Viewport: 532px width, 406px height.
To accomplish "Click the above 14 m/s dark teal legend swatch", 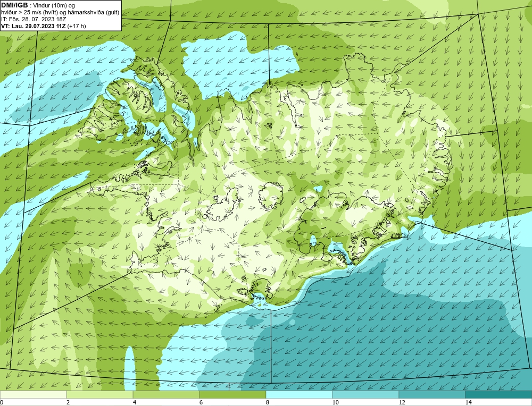I will coord(498,394).
